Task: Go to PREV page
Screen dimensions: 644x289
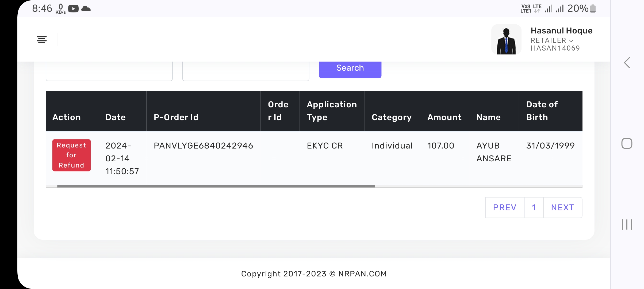Action: point(505,208)
